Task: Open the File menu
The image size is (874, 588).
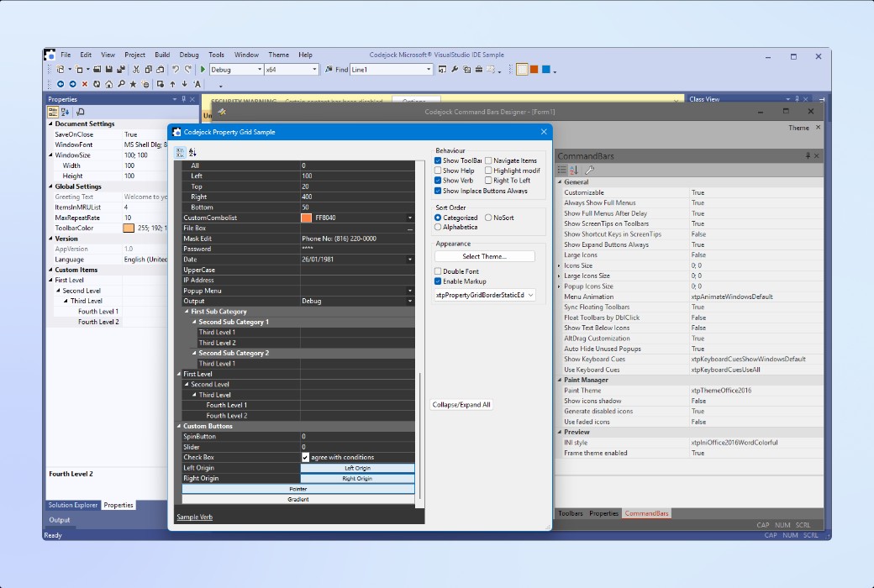Action: point(66,55)
